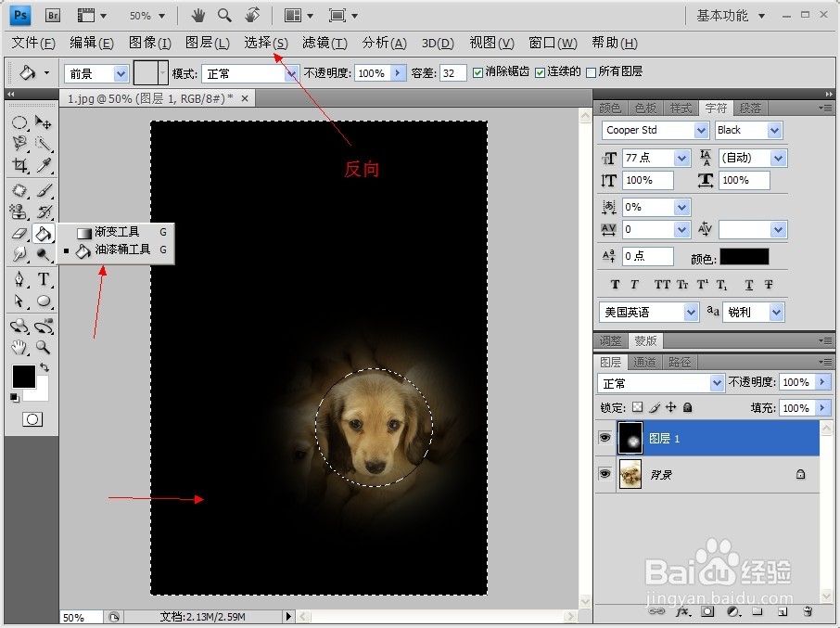Enable the all layers checkbox
The height and width of the screenshot is (628, 840).
click(x=591, y=72)
